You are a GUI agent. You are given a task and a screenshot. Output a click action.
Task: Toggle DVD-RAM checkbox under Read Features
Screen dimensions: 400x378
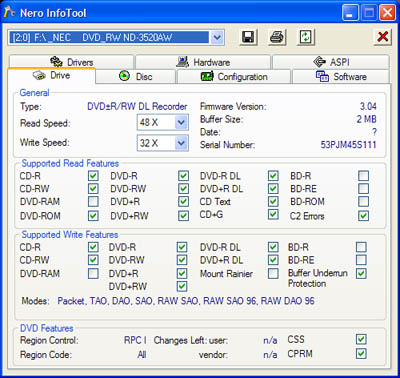[93, 202]
